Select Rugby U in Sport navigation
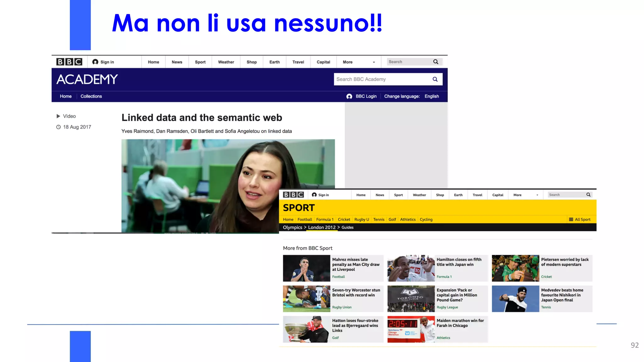The height and width of the screenshot is (362, 644). click(362, 219)
